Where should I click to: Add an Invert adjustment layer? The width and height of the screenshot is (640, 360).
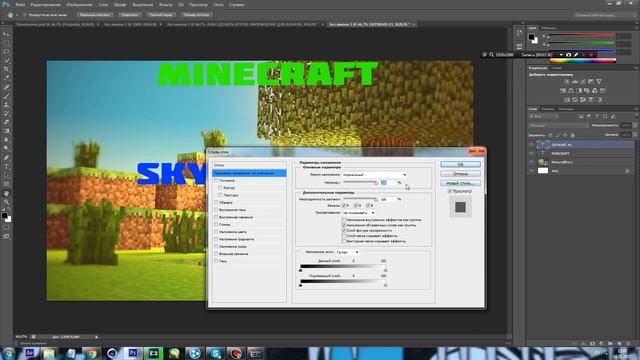(567, 100)
